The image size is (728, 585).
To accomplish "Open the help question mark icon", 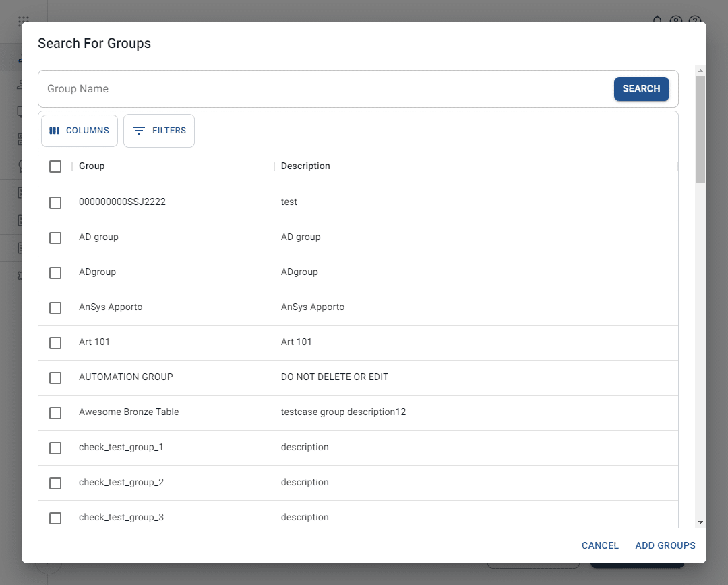I will pos(695,21).
